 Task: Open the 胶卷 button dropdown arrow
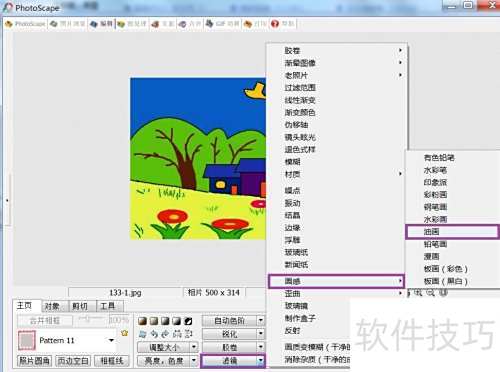261,347
